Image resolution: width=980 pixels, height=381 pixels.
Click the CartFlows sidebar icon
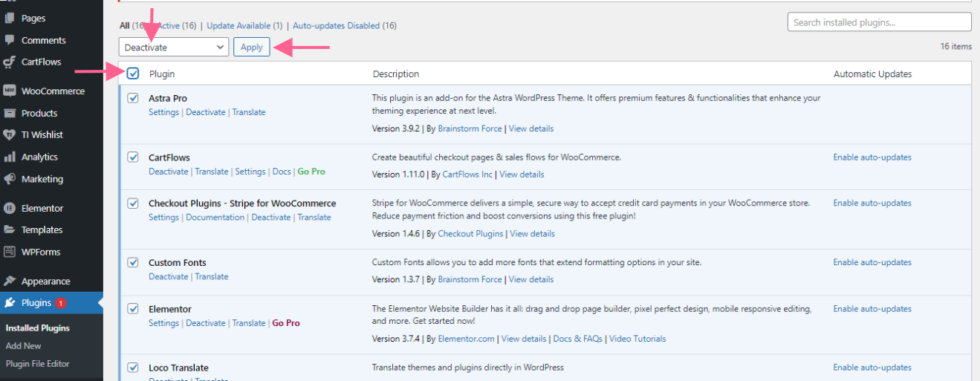(9, 62)
